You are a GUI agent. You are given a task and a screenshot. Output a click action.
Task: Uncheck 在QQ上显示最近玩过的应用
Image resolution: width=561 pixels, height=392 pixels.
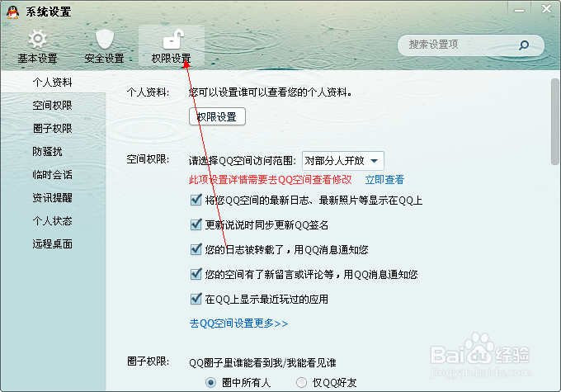click(x=196, y=299)
